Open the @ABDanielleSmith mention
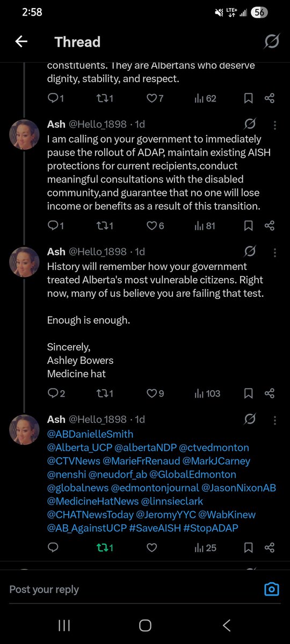This screenshot has width=290, height=644. coord(90,434)
